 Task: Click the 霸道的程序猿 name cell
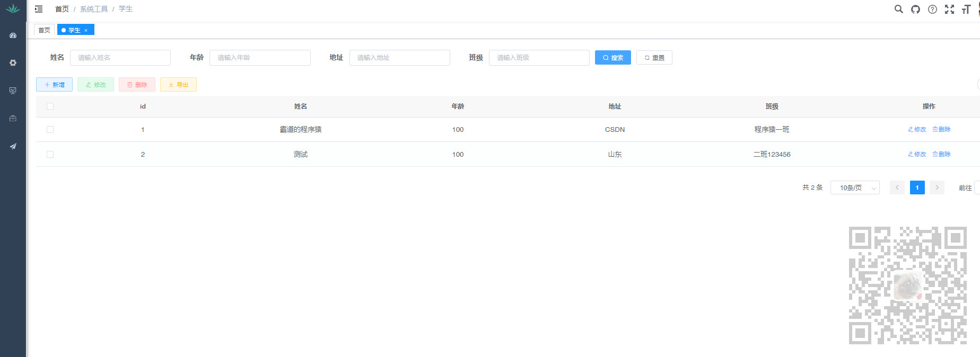pyautogui.click(x=301, y=129)
